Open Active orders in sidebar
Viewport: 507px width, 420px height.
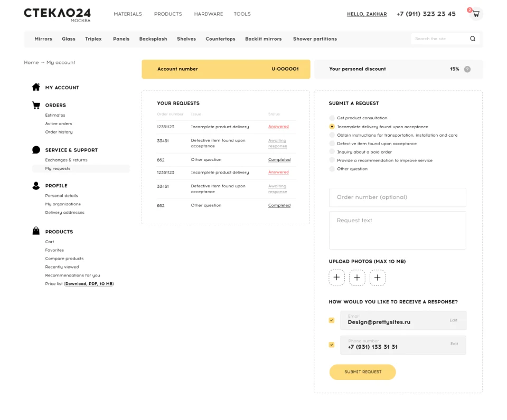(59, 123)
